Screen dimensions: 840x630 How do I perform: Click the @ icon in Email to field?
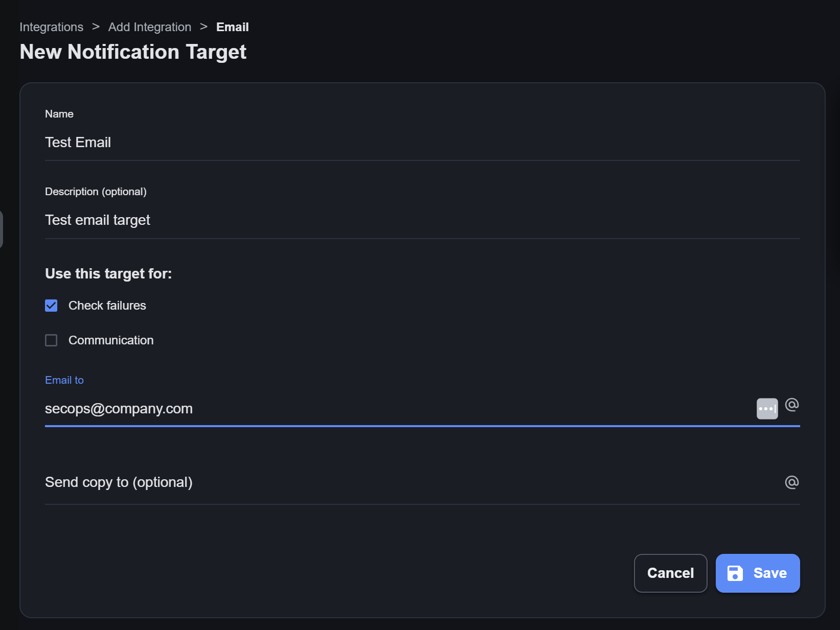[x=791, y=405]
